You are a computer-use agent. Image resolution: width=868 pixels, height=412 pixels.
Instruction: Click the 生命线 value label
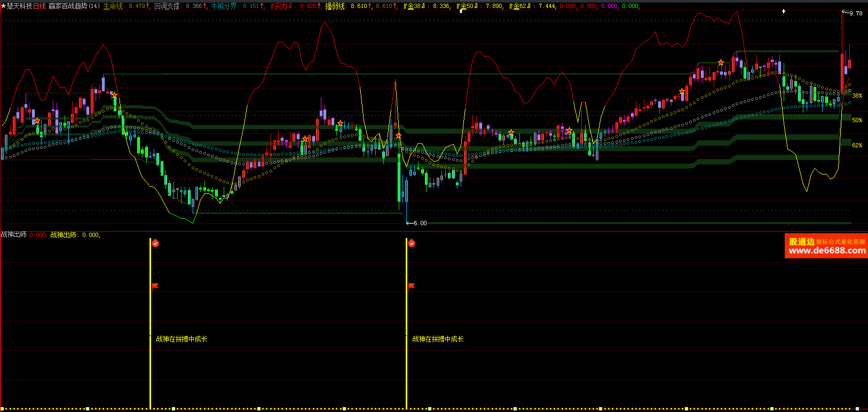tap(113, 6)
